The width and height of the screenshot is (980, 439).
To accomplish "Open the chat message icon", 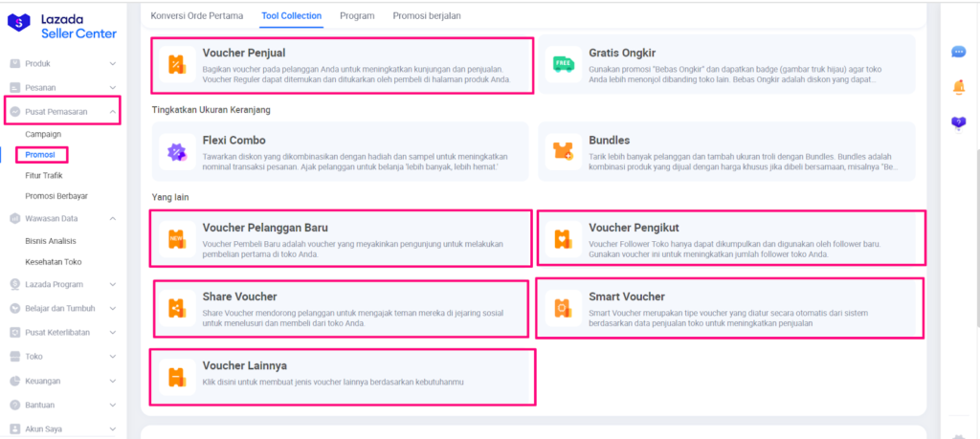I will [959, 52].
